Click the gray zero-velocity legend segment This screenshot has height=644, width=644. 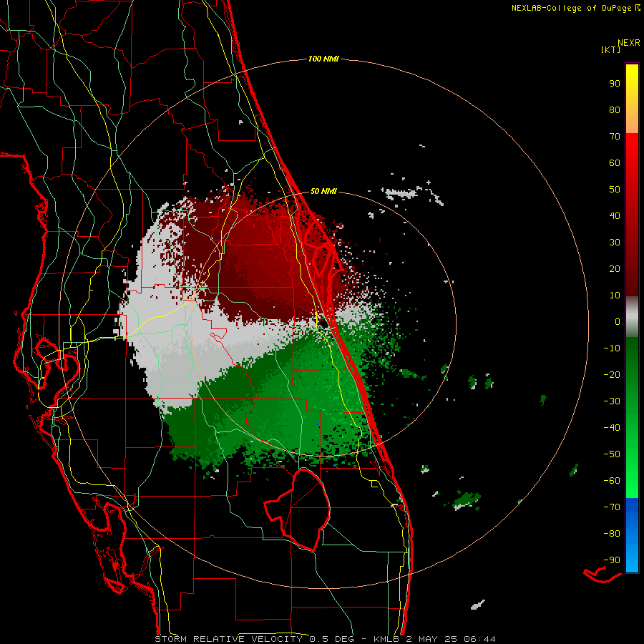point(632,317)
